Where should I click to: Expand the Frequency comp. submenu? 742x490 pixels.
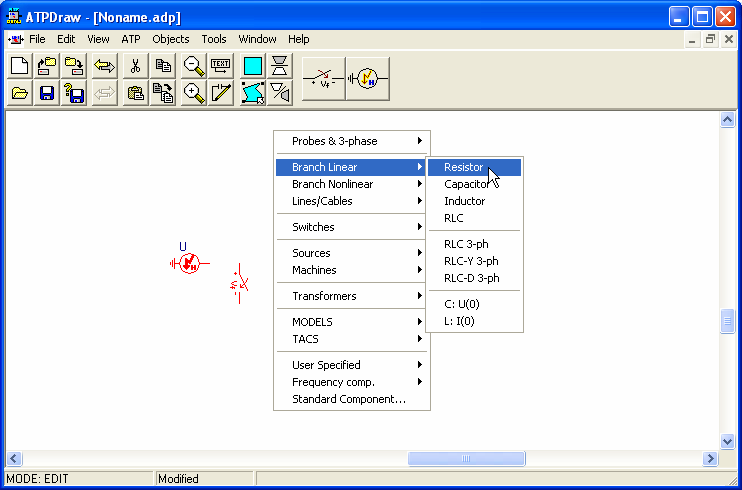click(x=352, y=383)
